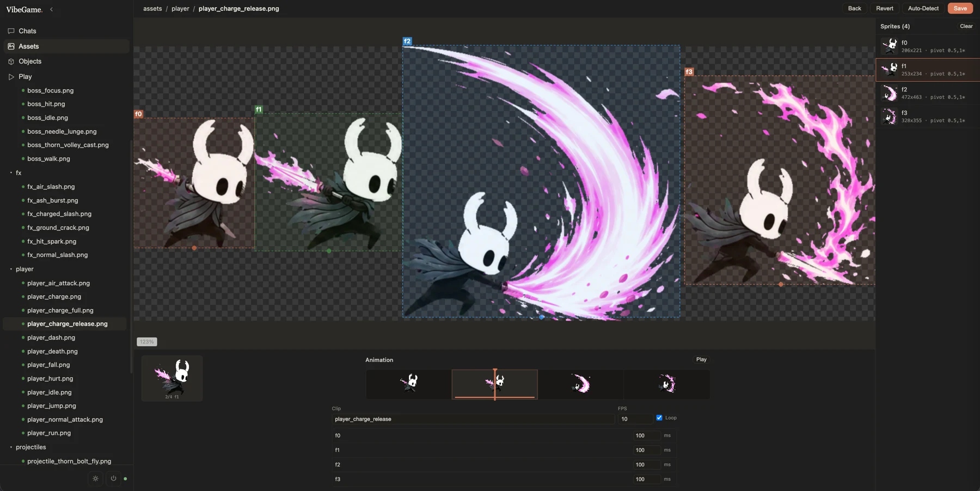
Task: Select sprite f3 in Sprites list
Action: [928, 116]
